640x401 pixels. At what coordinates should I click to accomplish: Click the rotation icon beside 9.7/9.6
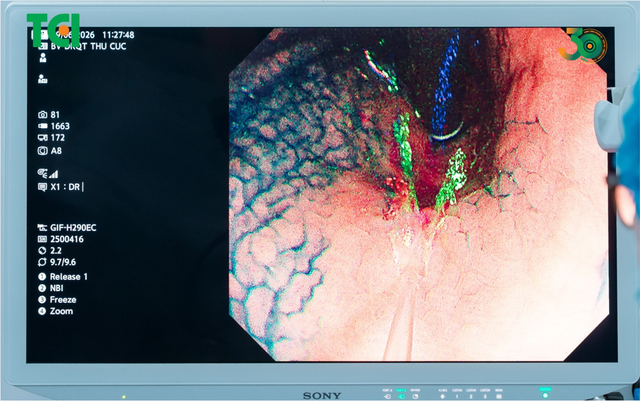[x=42, y=262]
